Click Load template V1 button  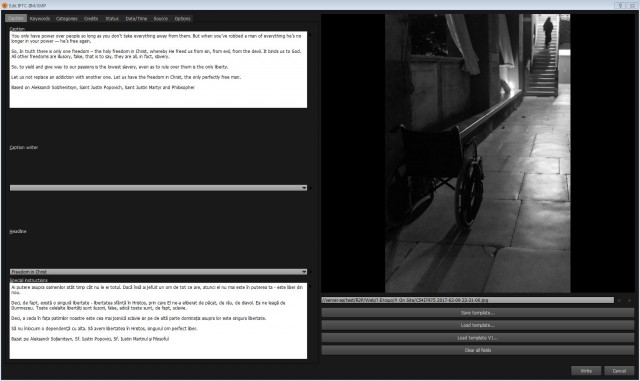[478, 338]
